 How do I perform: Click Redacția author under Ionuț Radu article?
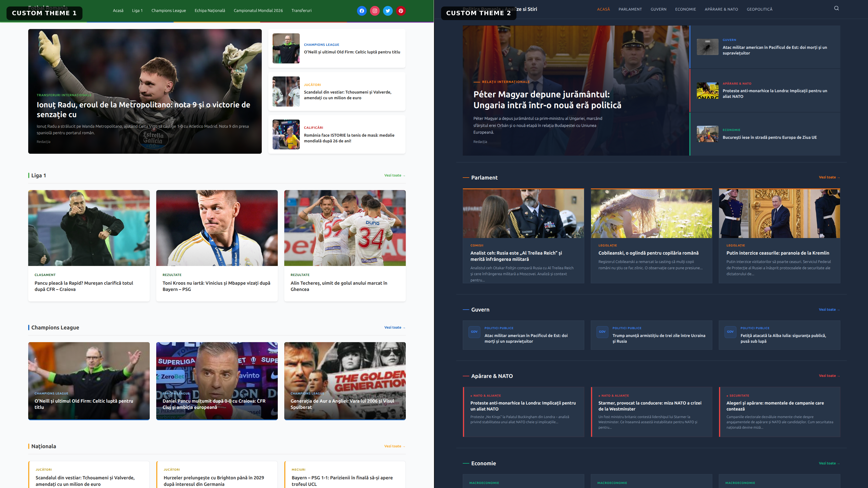(x=43, y=142)
